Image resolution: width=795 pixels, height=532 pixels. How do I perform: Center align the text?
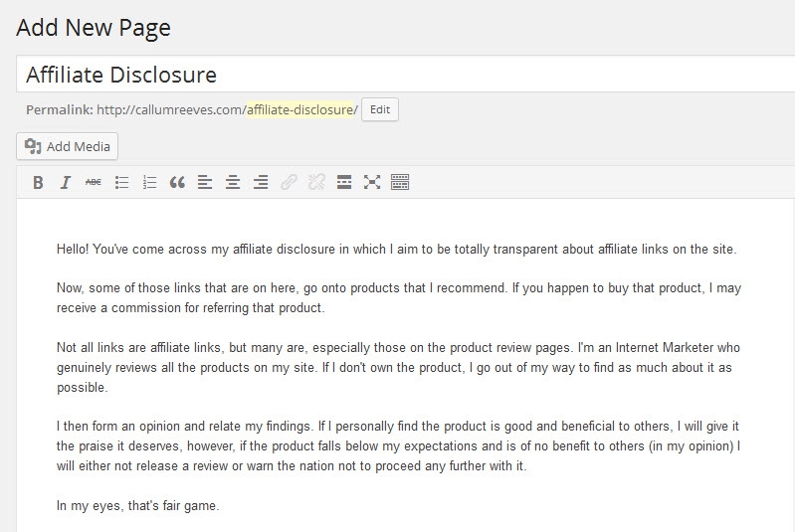(x=233, y=182)
